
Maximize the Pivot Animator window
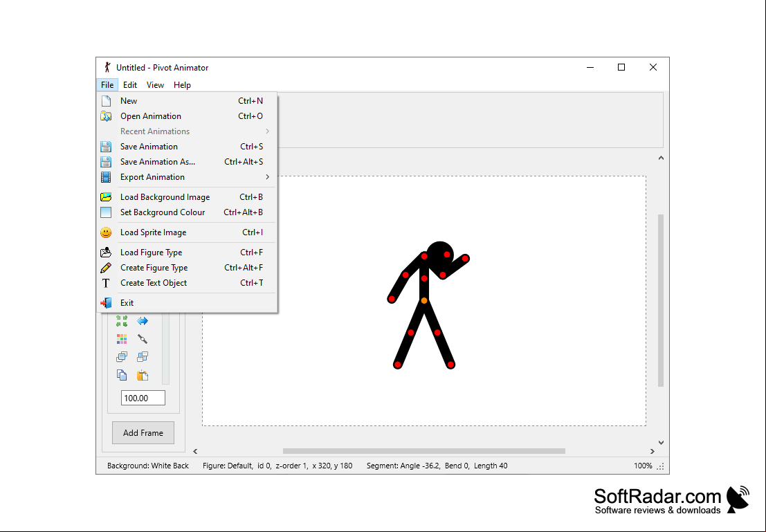tap(621, 67)
